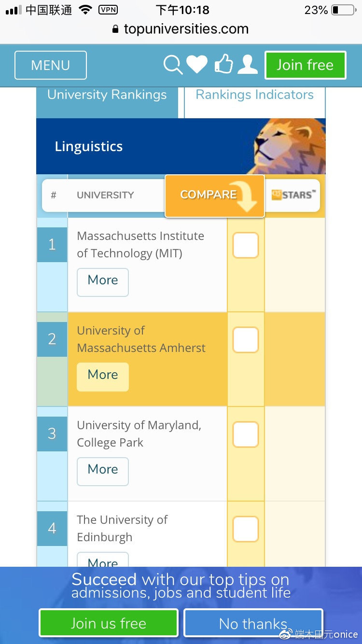Viewport: 362px width, 644px height.
Task: Open the search magnifier icon
Action: pyautogui.click(x=173, y=65)
